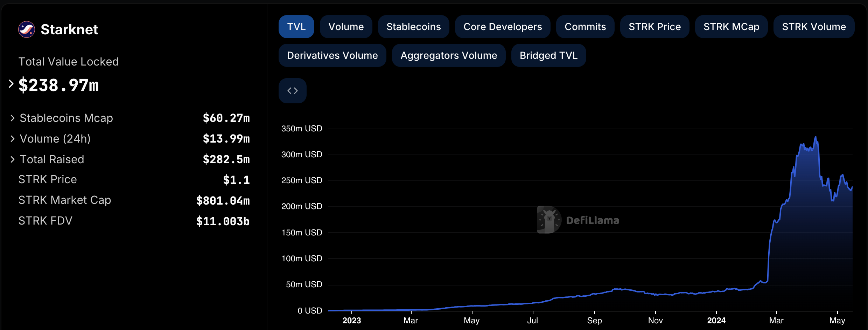This screenshot has width=868, height=330.
Task: Click the Nov x-axis tick label
Action: tap(656, 321)
